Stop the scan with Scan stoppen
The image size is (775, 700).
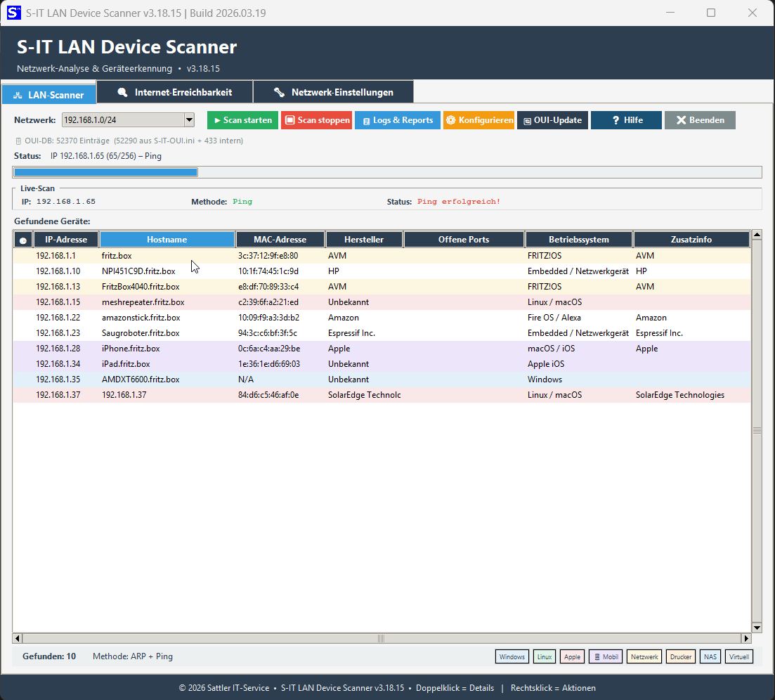(317, 120)
